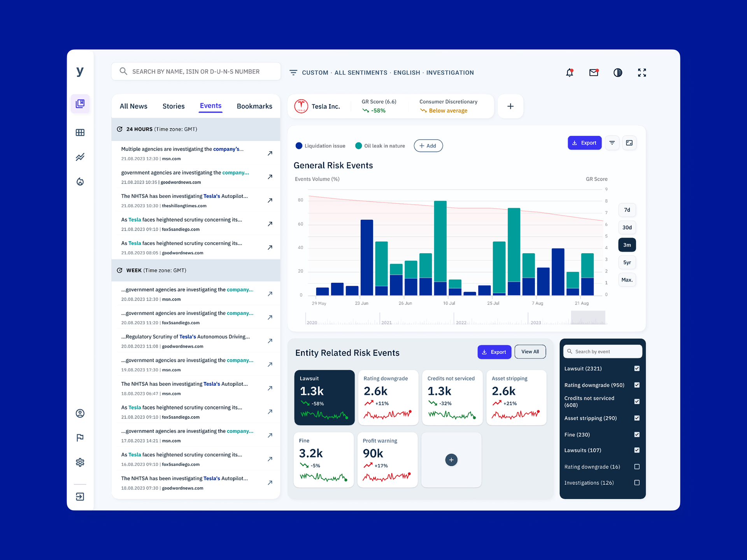Image resolution: width=747 pixels, height=560 pixels.
Task: Click the y logo in sidebar
Action: (x=80, y=71)
